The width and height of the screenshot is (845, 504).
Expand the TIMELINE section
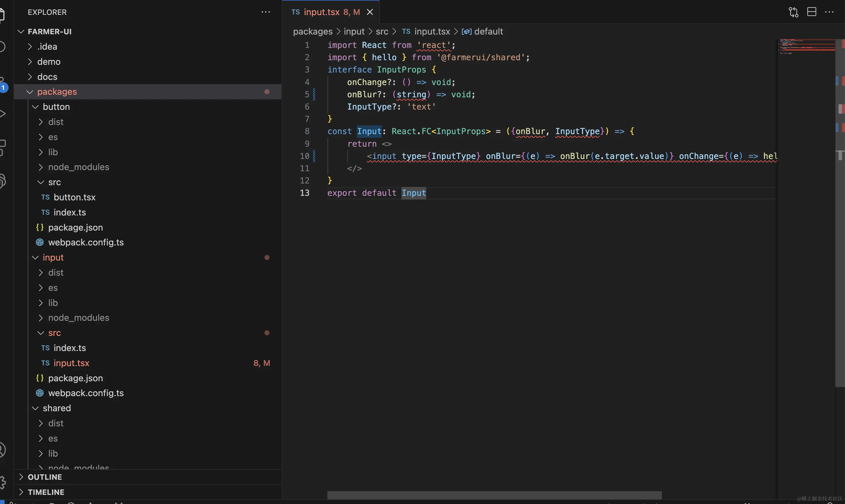(148, 492)
